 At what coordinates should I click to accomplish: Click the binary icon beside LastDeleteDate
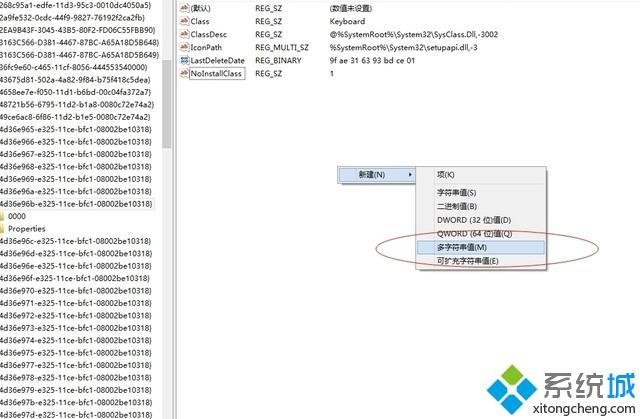(184, 60)
